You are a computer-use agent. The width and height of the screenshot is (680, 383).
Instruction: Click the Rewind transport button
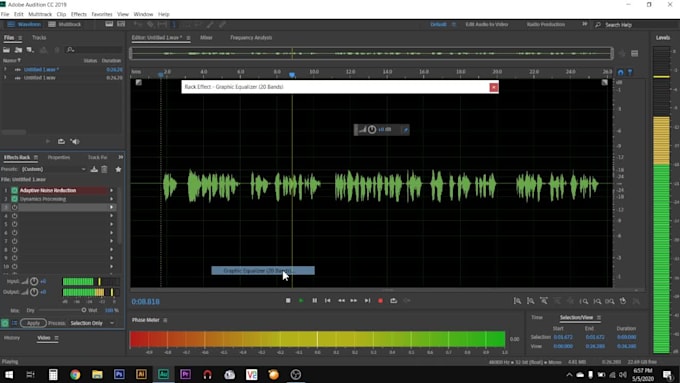click(341, 301)
